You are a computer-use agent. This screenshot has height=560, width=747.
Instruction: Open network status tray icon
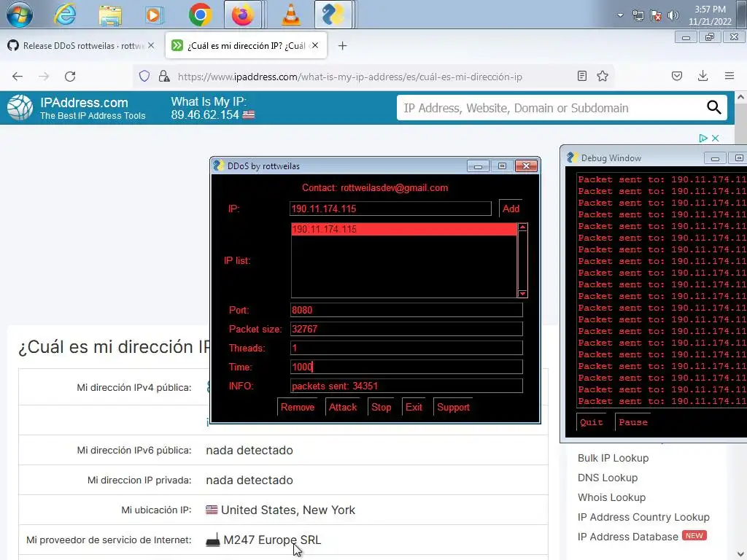pyautogui.click(x=638, y=16)
